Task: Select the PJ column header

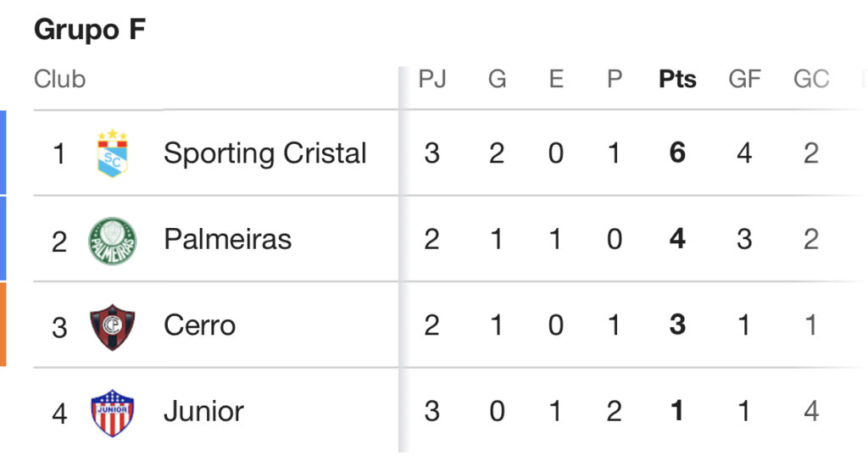Action: point(432,79)
